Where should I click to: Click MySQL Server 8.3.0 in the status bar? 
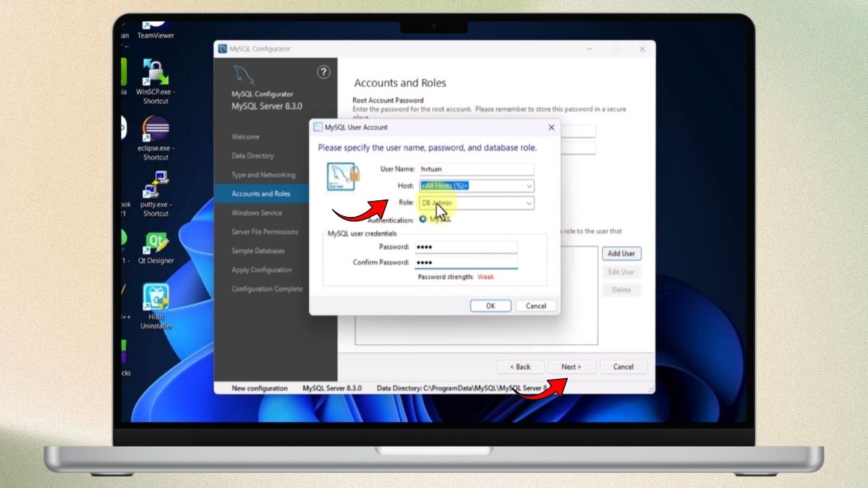[x=332, y=388]
